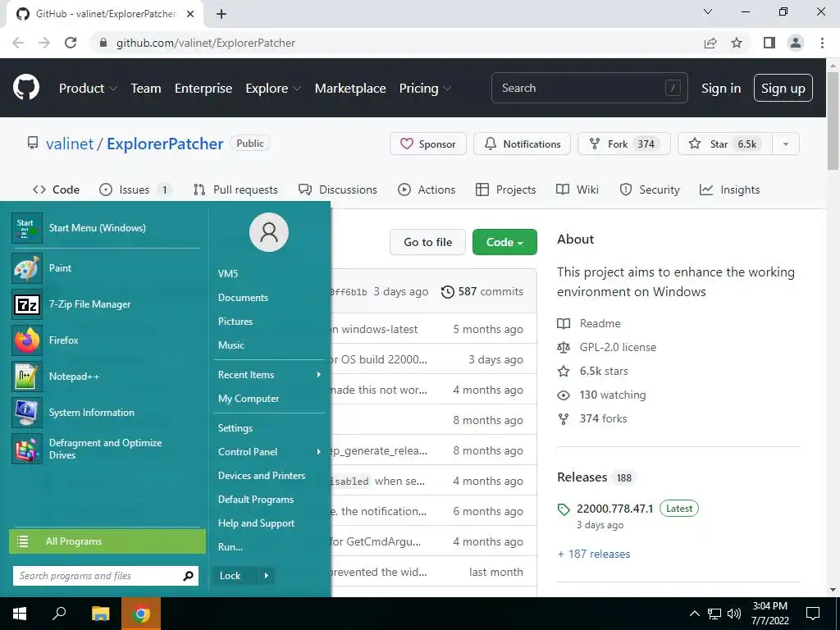Screen dimensions: 840x630
Task: Open release 22000.778.47.1 link
Action: point(615,509)
